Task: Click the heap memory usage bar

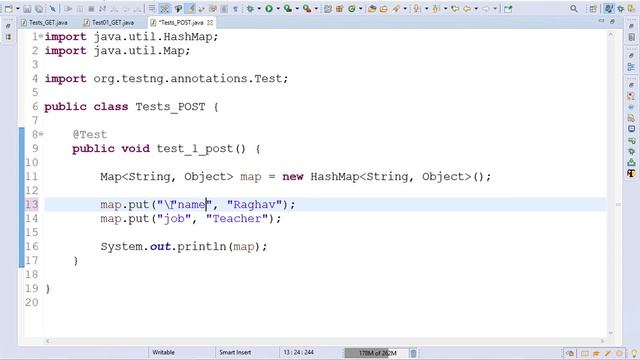Action: pyautogui.click(x=376, y=353)
